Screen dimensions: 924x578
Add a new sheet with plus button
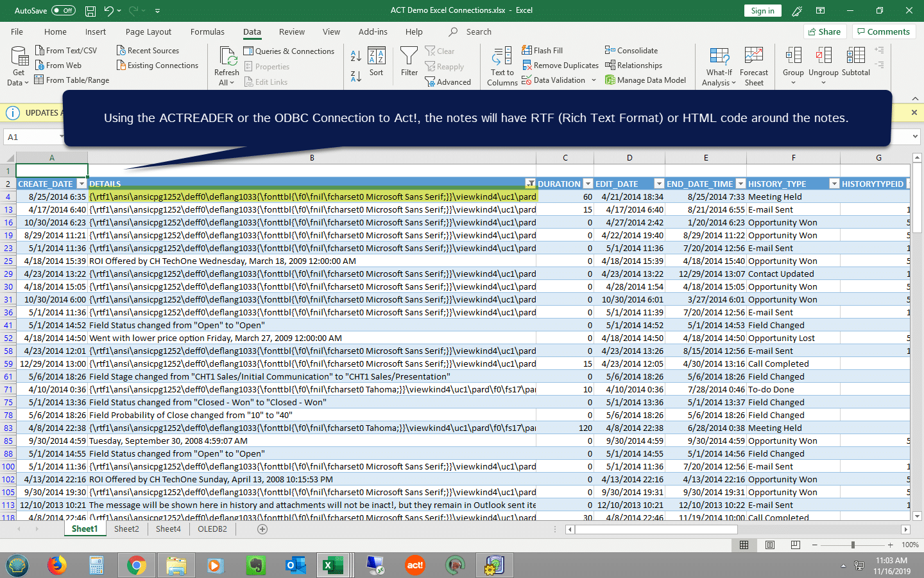262,529
